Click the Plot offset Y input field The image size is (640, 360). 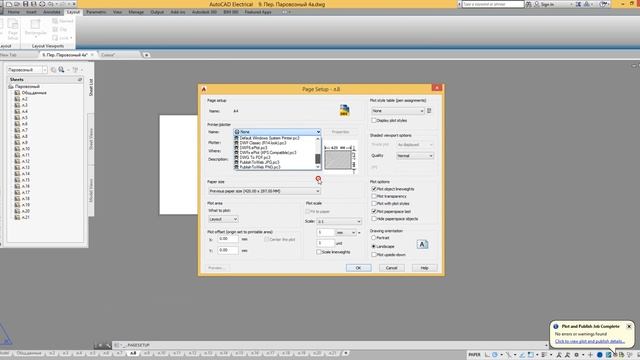tap(228, 250)
